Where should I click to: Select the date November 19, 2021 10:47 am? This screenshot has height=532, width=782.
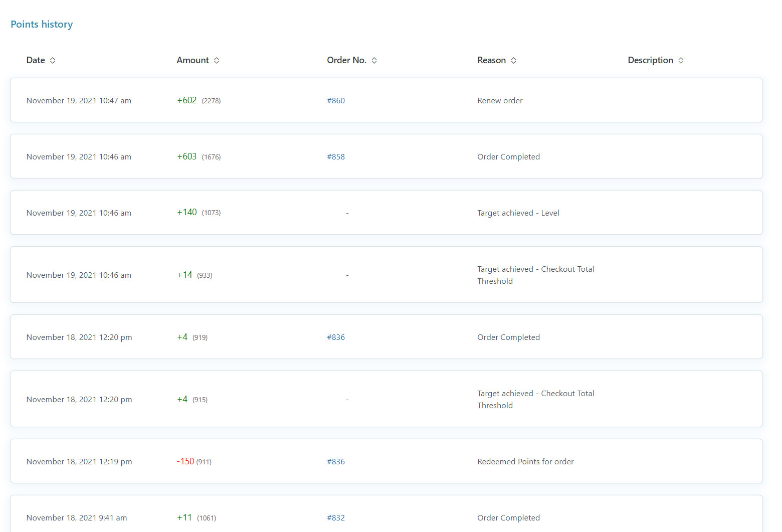tap(79, 100)
